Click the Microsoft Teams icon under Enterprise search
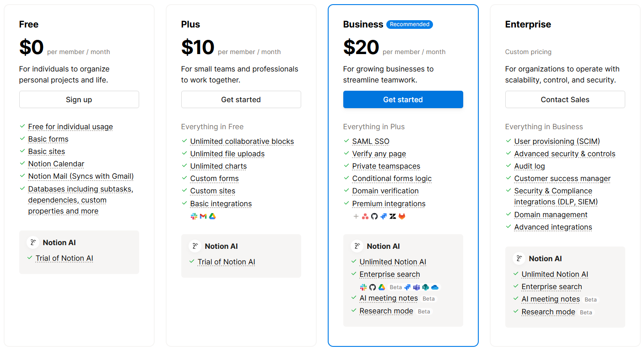The image size is (644, 351). (417, 287)
